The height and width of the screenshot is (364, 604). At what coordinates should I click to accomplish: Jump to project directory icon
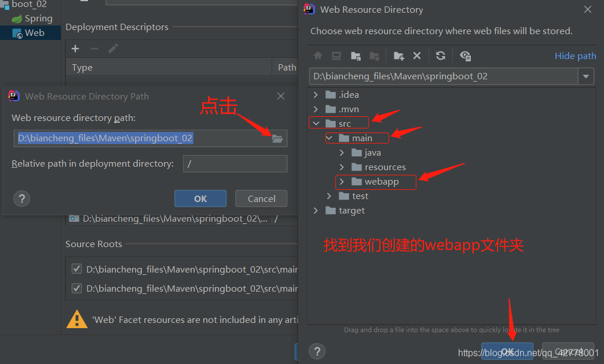[x=356, y=56]
